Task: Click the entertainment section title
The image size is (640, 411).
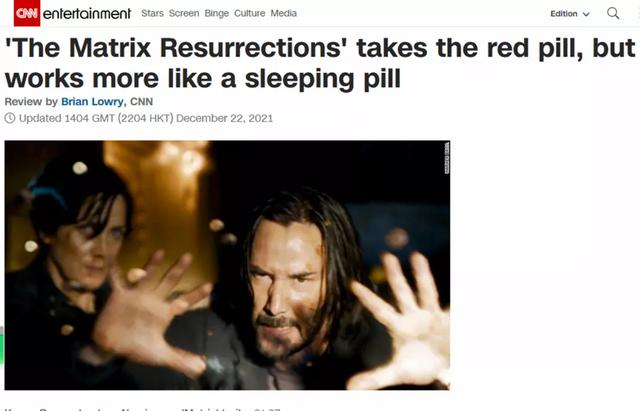Action: point(87,14)
